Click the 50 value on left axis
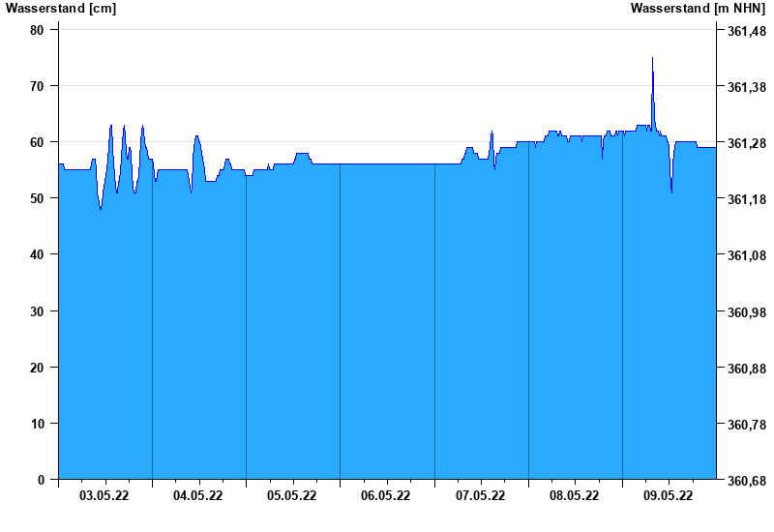 (x=37, y=198)
